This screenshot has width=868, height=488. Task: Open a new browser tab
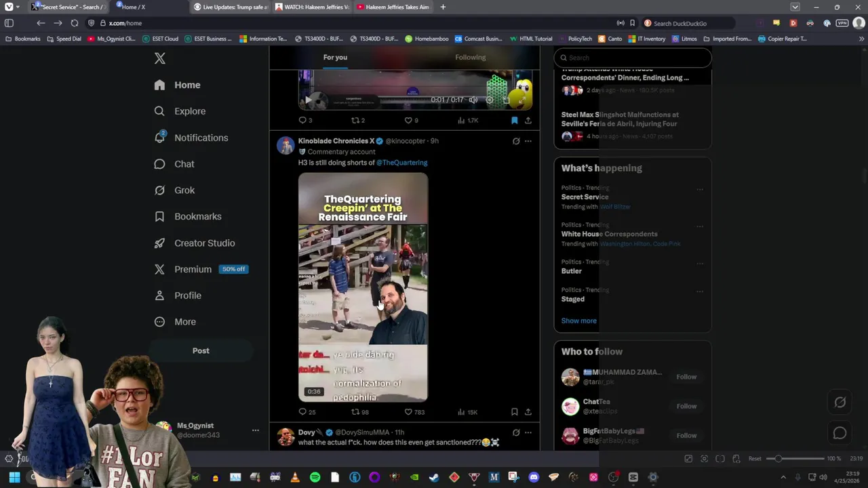[443, 7]
